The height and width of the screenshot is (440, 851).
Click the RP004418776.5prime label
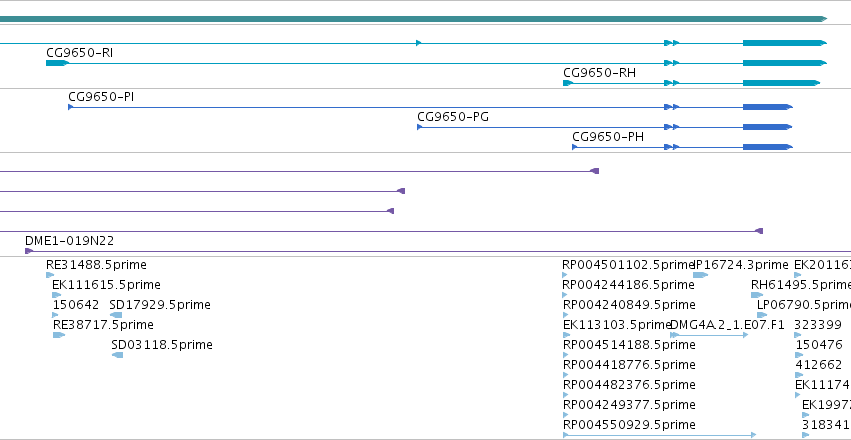point(629,365)
